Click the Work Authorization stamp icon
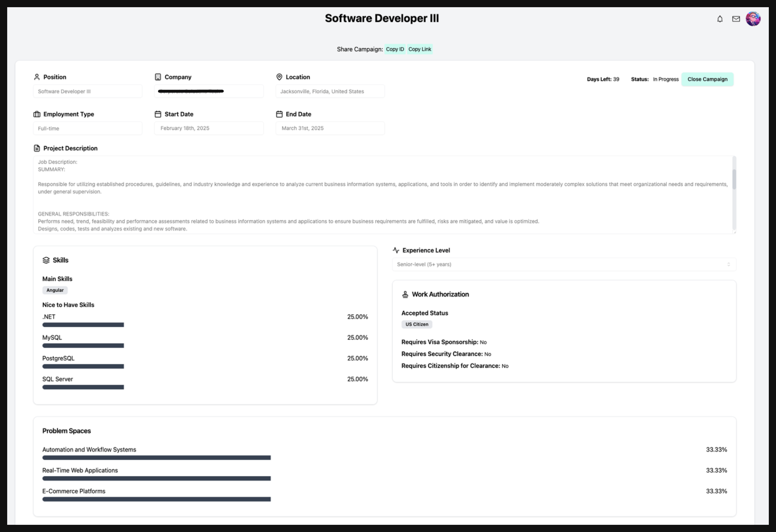 point(405,294)
